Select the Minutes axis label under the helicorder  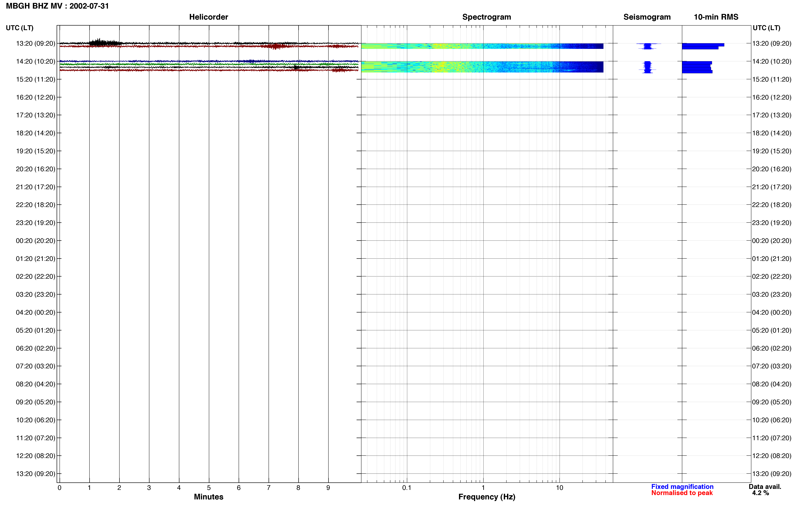209,497
